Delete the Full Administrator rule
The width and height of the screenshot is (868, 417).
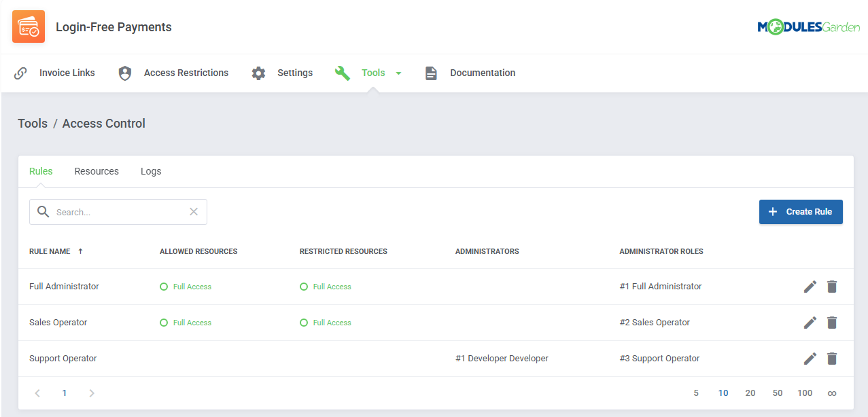point(832,287)
